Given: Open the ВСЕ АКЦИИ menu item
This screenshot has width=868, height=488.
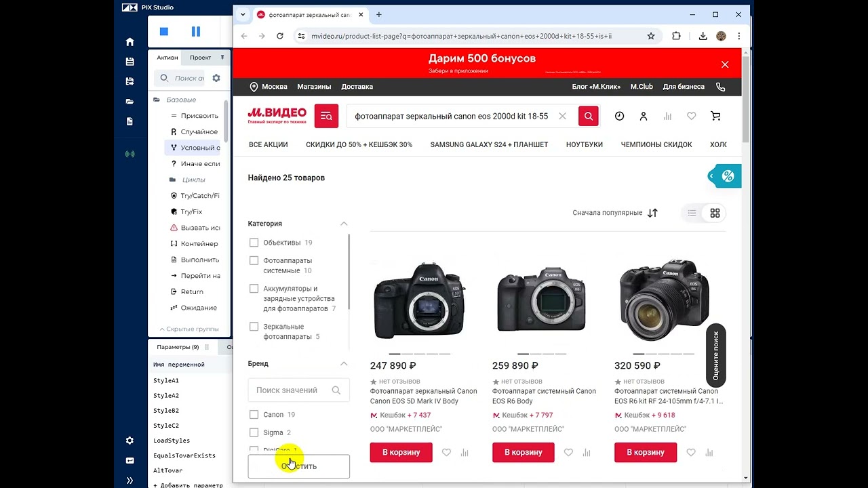Looking at the screenshot, I should (x=269, y=144).
